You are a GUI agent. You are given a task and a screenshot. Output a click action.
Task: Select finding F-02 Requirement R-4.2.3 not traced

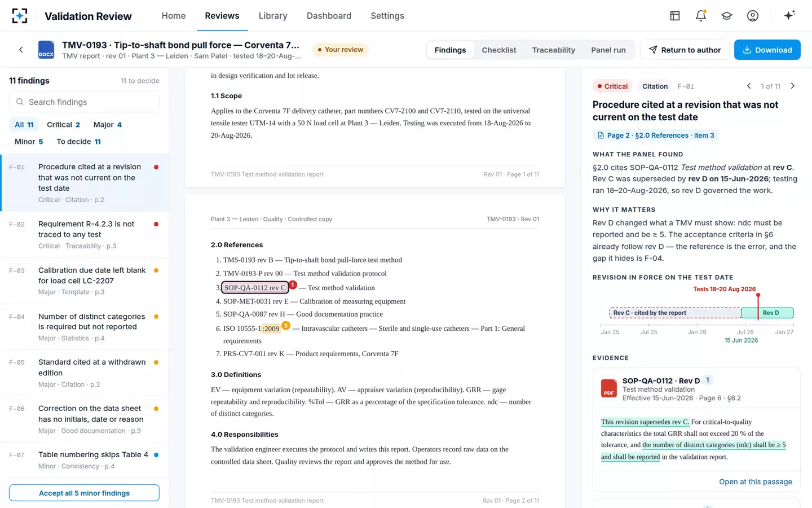coord(85,235)
